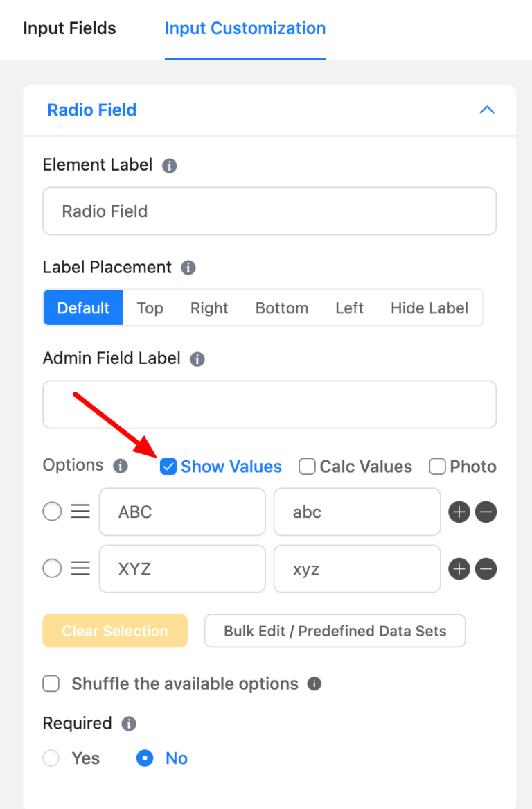The image size is (532, 809).
Task: Click the Required info icon
Action: pyautogui.click(x=128, y=723)
